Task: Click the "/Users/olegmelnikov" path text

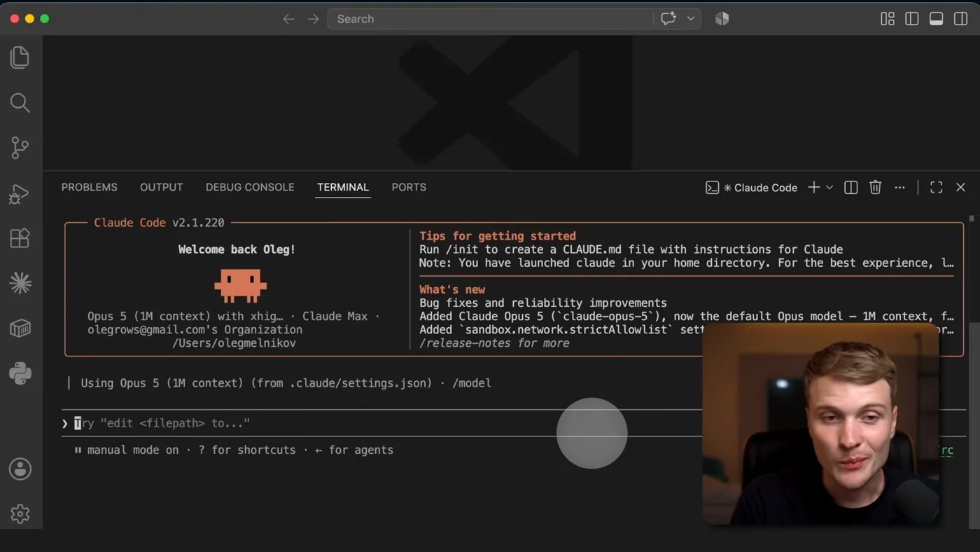Action: (234, 343)
